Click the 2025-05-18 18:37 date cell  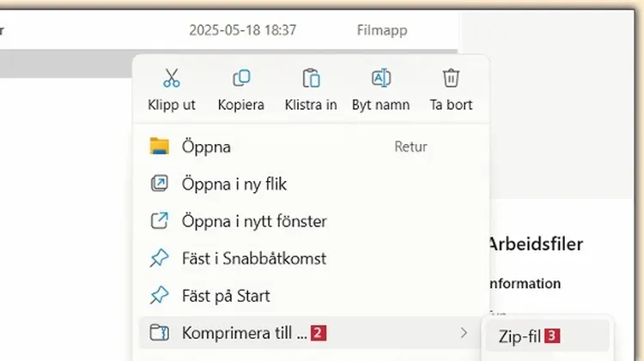243,30
